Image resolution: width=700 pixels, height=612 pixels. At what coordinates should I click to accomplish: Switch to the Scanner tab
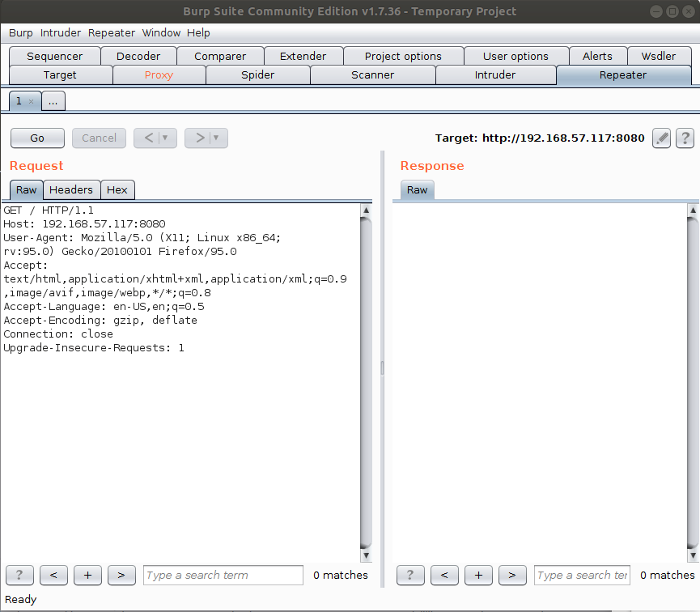pyautogui.click(x=373, y=75)
